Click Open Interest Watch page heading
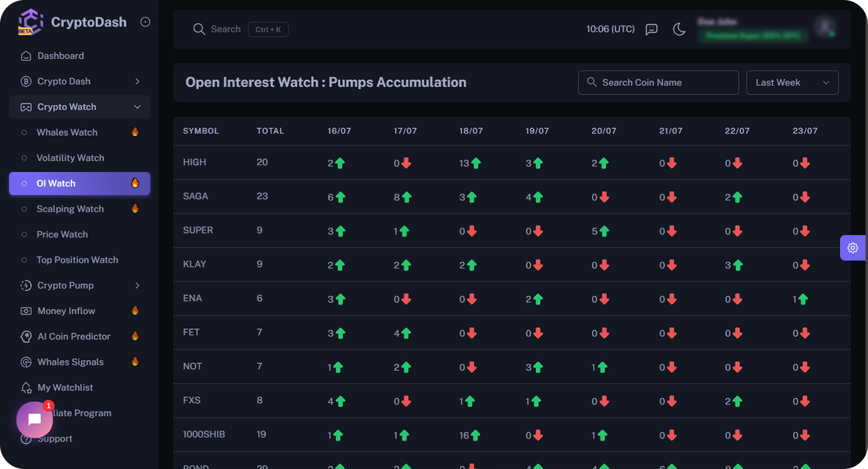The image size is (868, 469). (x=326, y=82)
